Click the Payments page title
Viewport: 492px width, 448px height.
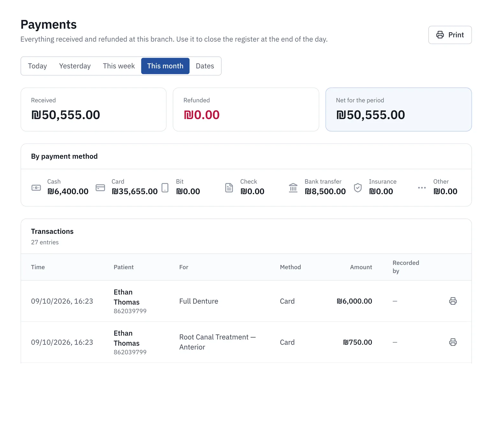tap(49, 25)
